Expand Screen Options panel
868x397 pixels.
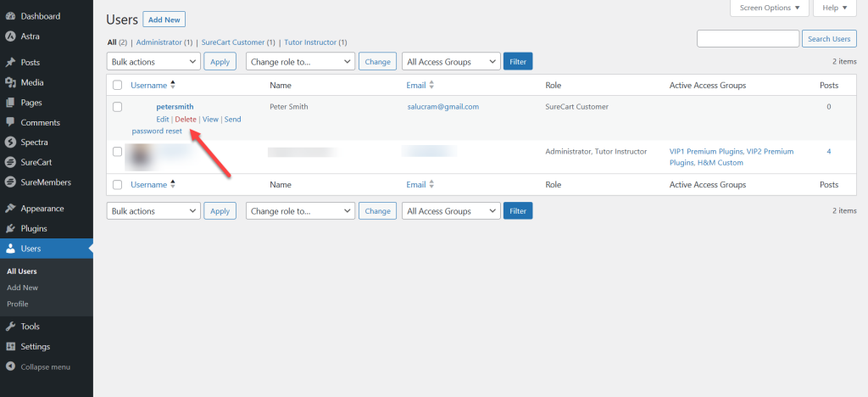(770, 8)
